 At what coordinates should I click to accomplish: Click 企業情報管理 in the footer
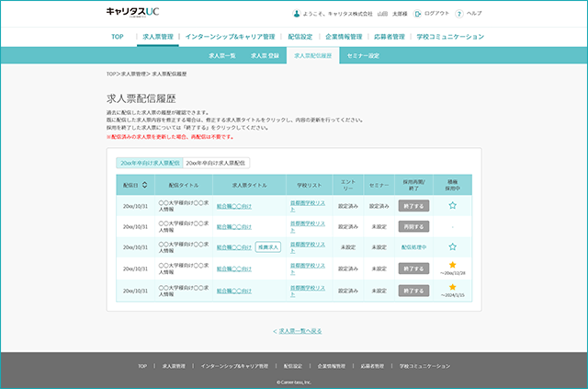click(x=332, y=366)
